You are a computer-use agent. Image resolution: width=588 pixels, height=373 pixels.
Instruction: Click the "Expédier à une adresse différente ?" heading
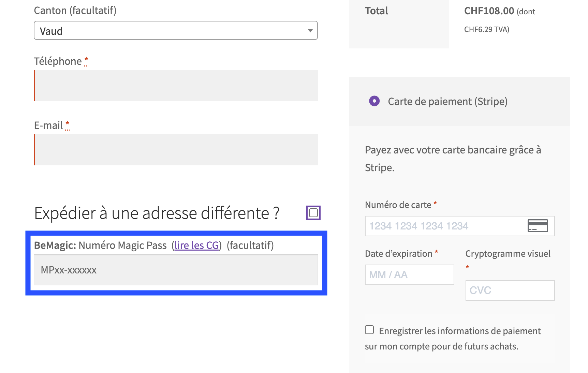coord(157,213)
